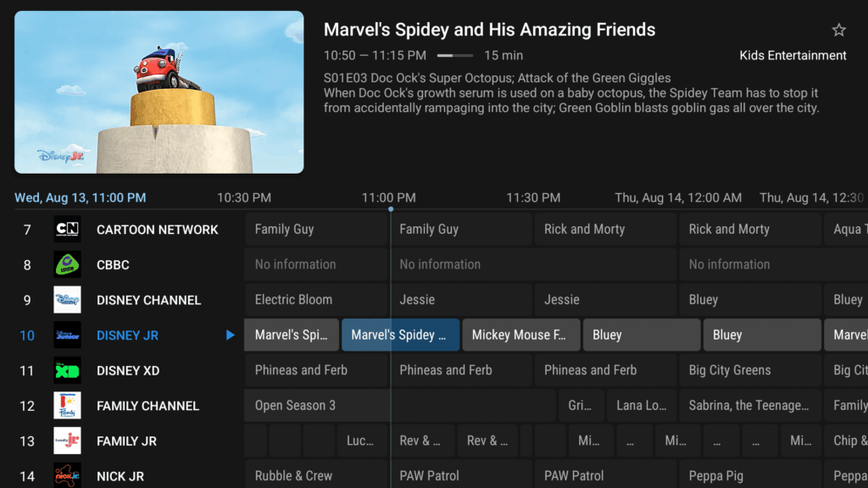Click the program title Marvel's Spidey and His Amazing Friends

pos(489,30)
